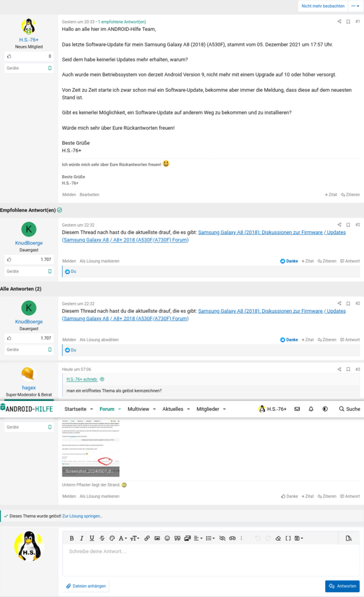This screenshot has height=597, width=364.
Task: Open notifications bell in the navbar
Action: point(311,409)
